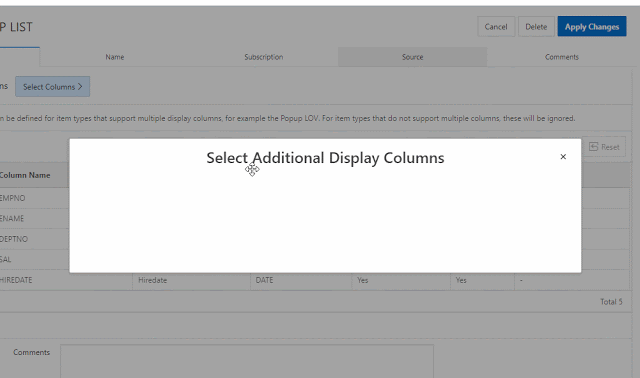
Task: Go to the Comments tab
Action: pos(562,57)
